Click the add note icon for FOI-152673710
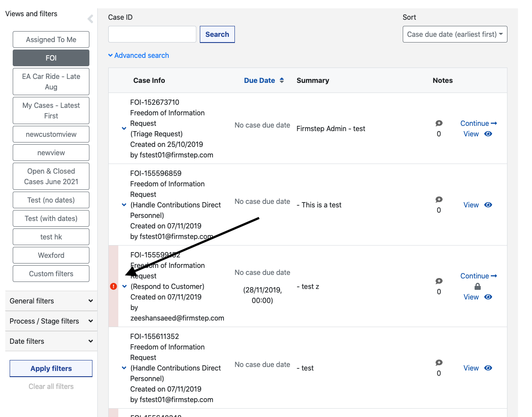The width and height of the screenshot is (532, 417). pos(439,124)
